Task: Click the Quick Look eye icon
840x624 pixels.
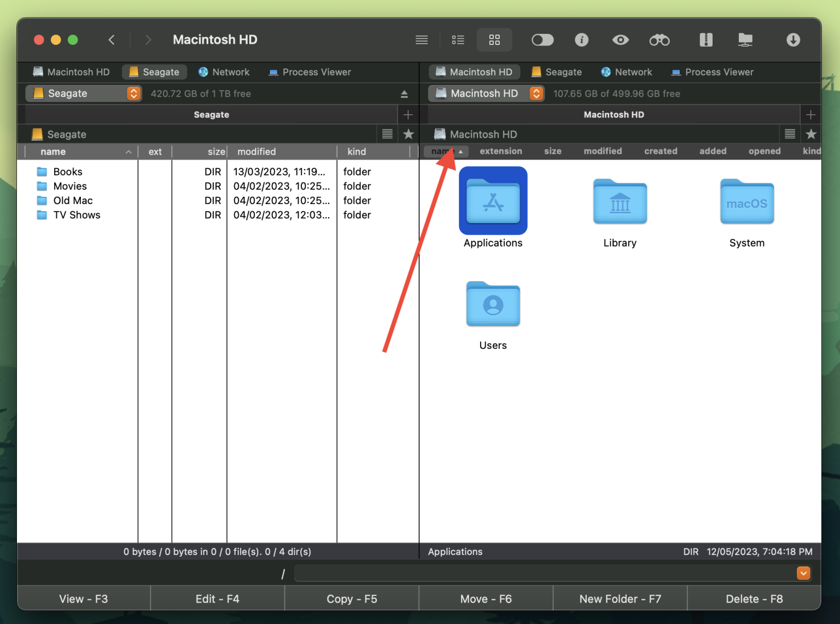Action: click(x=620, y=39)
